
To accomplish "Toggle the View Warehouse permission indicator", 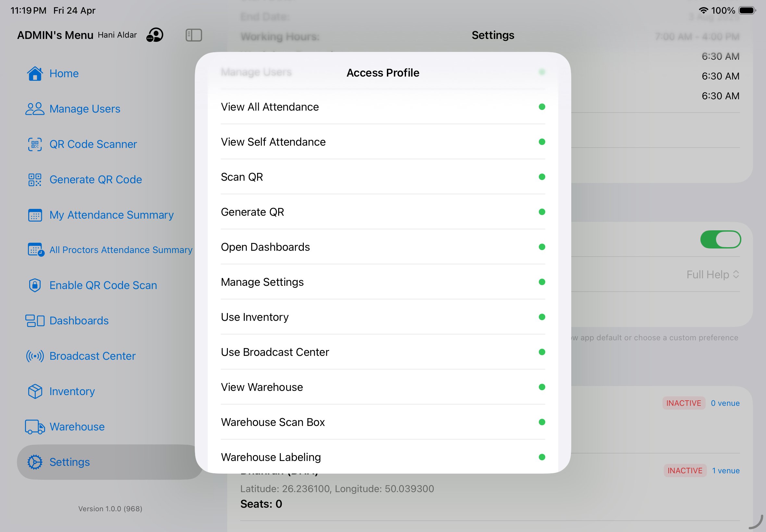I will (542, 387).
